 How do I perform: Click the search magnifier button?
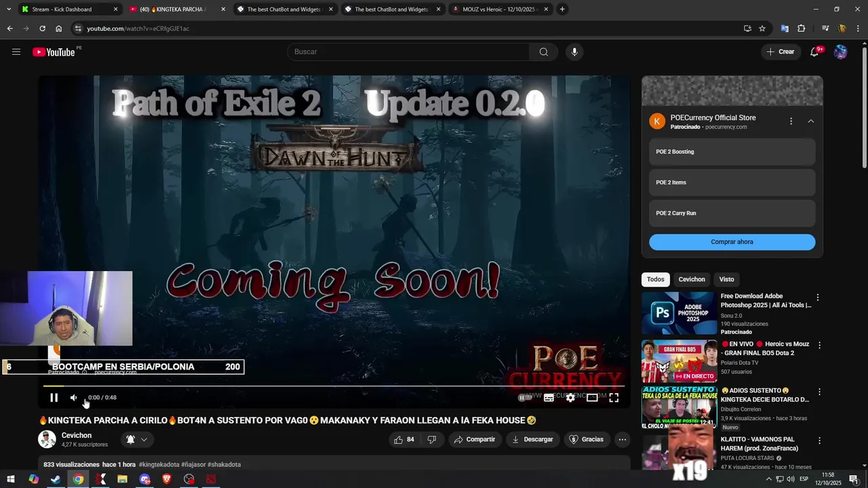tap(543, 52)
